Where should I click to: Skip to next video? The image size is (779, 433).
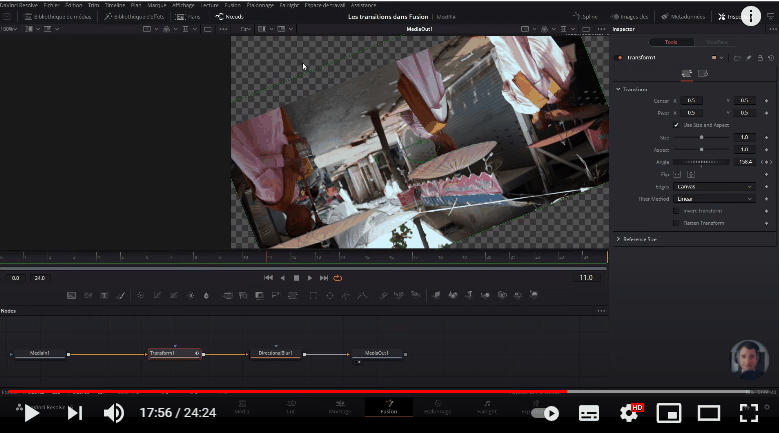[75, 413]
